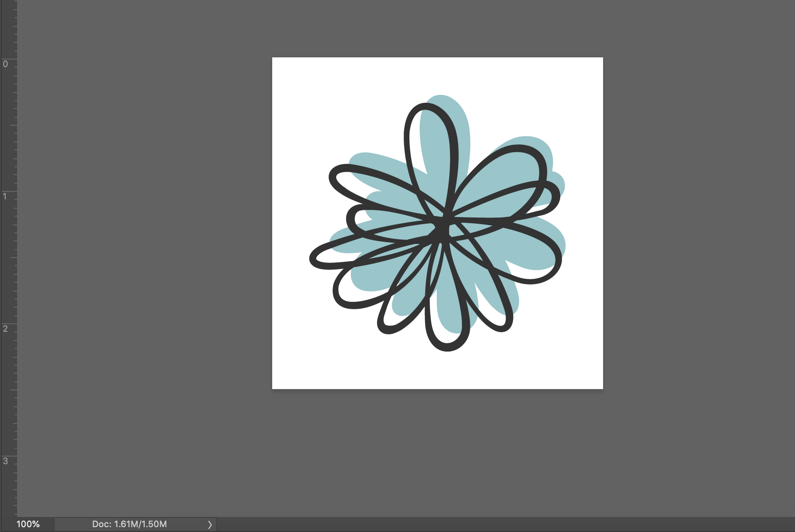This screenshot has width=795, height=532.
Task: Click the 100% zoom level field
Action: pyautogui.click(x=28, y=524)
